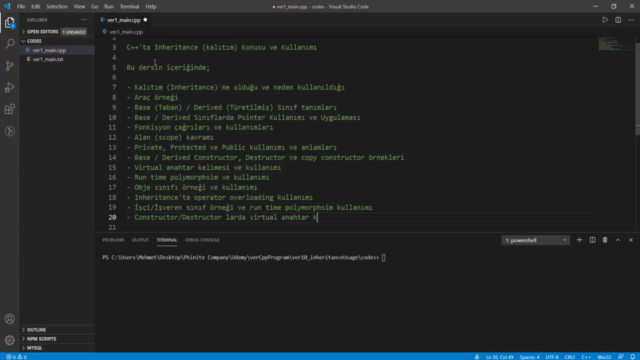Open the Accounts menu icon
The height and width of the screenshot is (360, 640).
[9, 319]
